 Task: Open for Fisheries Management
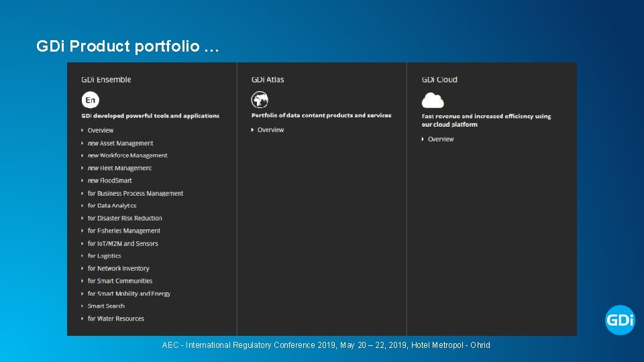click(x=123, y=231)
